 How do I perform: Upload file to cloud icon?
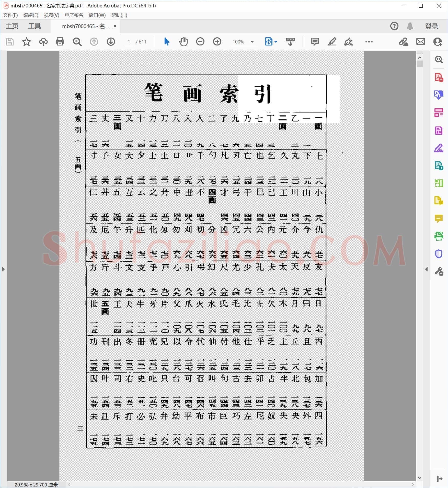[43, 42]
